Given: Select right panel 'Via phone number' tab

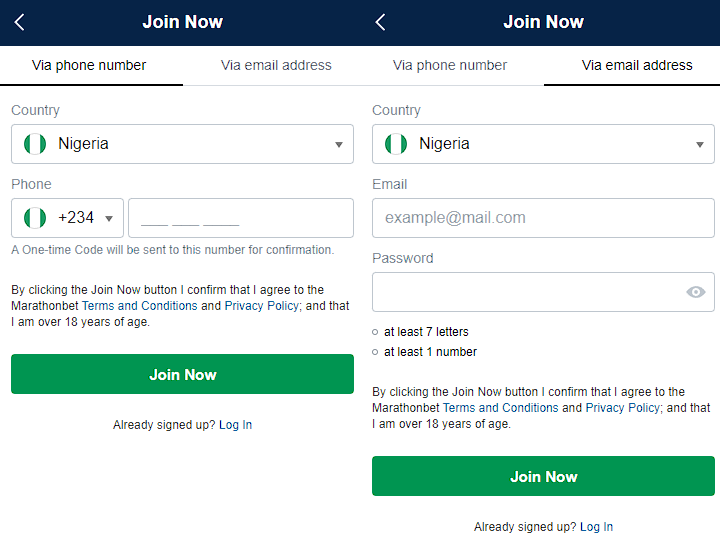Looking at the screenshot, I should (450, 65).
